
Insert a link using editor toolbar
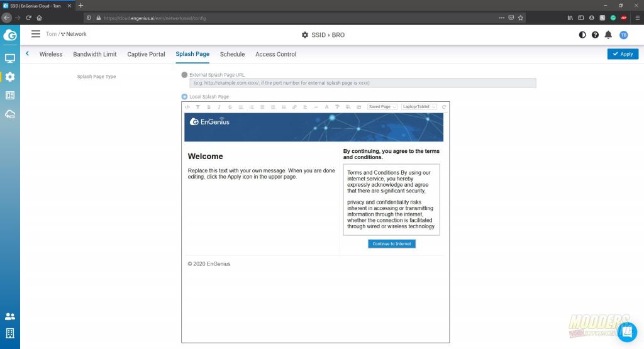tap(294, 107)
